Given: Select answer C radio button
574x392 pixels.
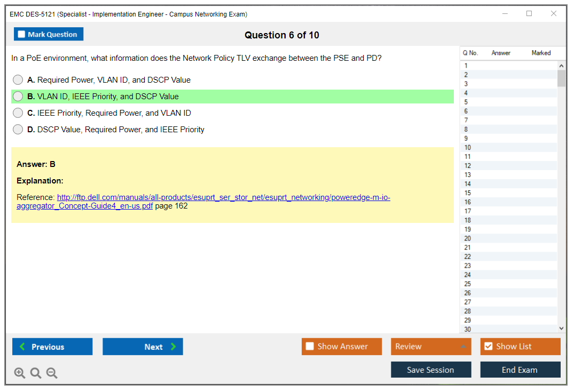Looking at the screenshot, I should (x=18, y=113).
